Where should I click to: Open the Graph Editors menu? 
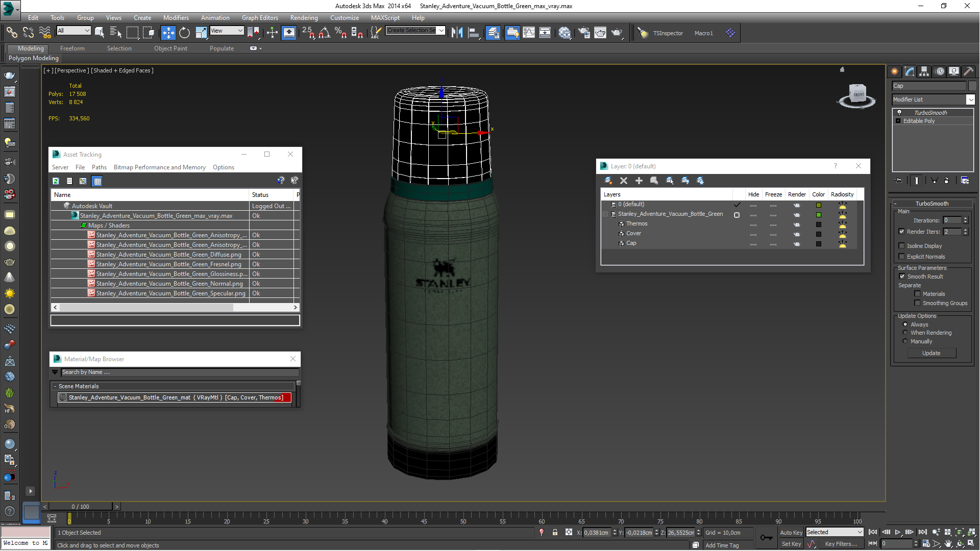(260, 18)
